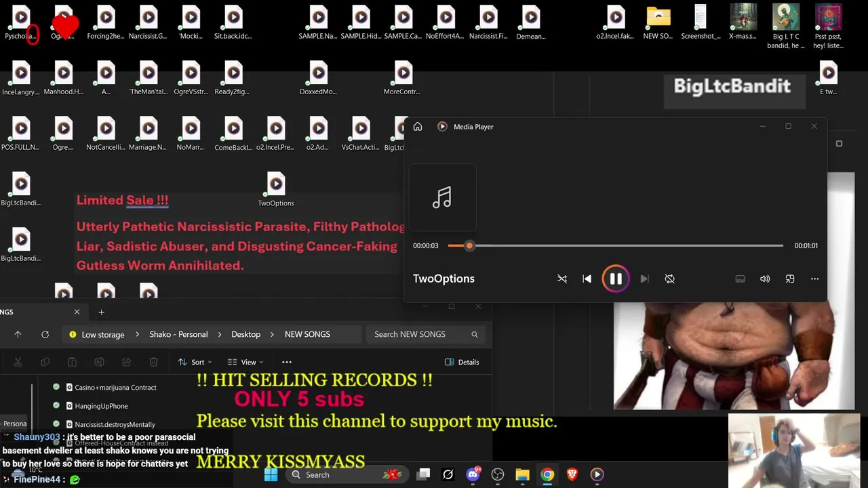Image resolution: width=868 pixels, height=488 pixels.
Task: Expand the chevron after Desktop breadcrumb
Action: pyautogui.click(x=273, y=334)
